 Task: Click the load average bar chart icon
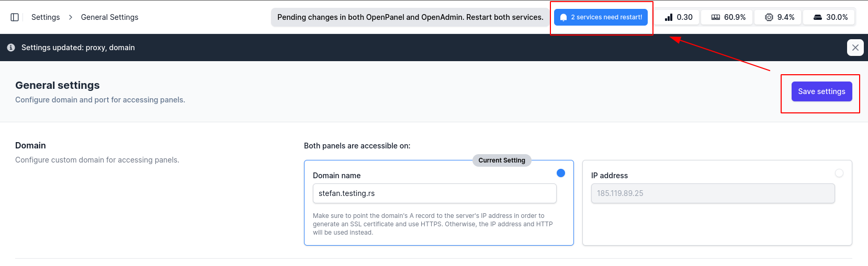pyautogui.click(x=669, y=17)
